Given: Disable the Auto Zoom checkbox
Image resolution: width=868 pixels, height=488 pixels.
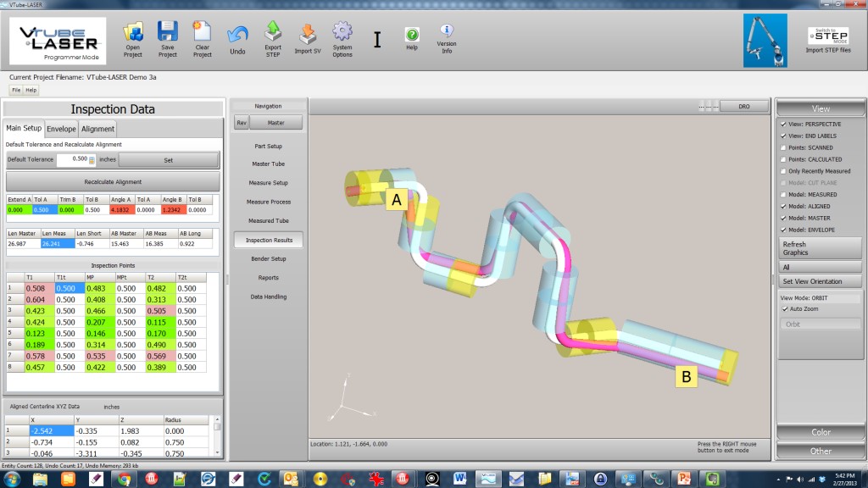Looking at the screenshot, I should tap(784, 309).
